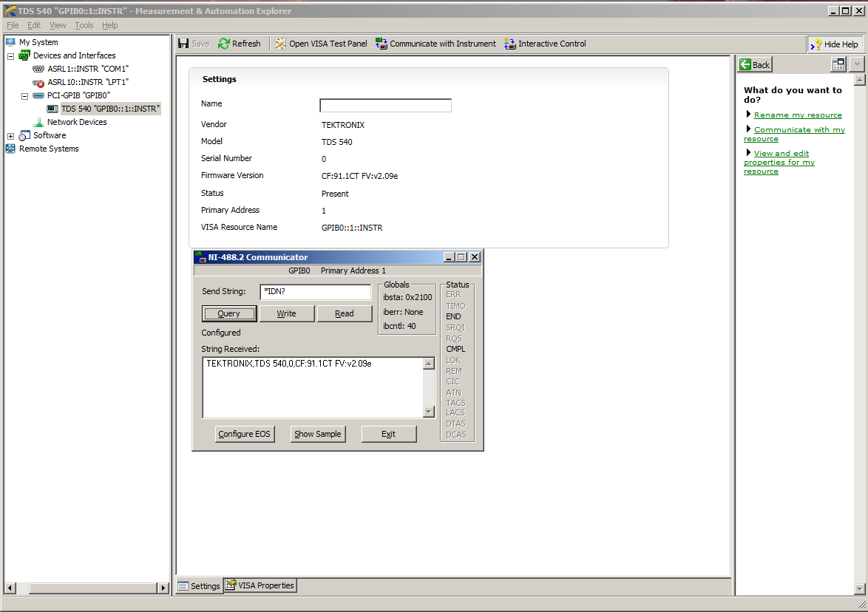Switch to the Settings tab

coord(200,586)
